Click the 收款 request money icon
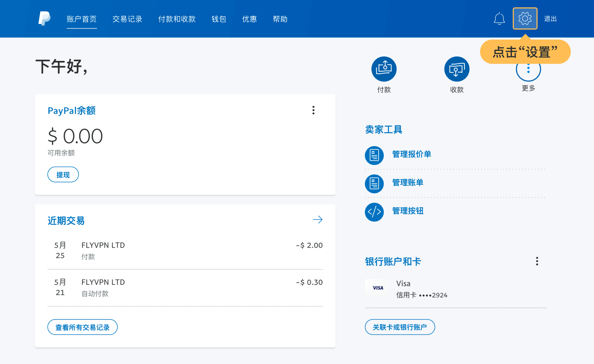This screenshot has height=364, width=594. tap(457, 69)
